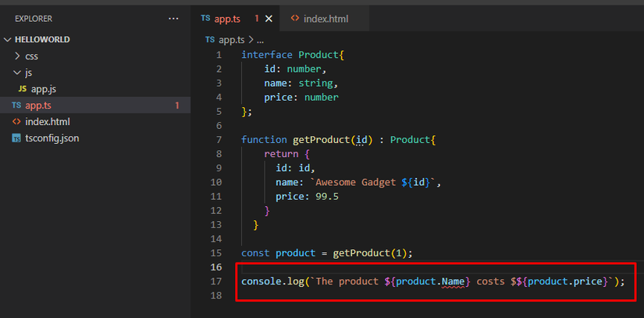
Task: Click the id parameter with dotted hint
Action: click(x=361, y=140)
